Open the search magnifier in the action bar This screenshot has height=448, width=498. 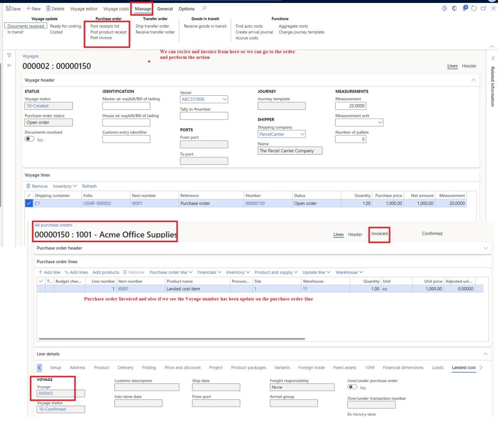pos(204,8)
